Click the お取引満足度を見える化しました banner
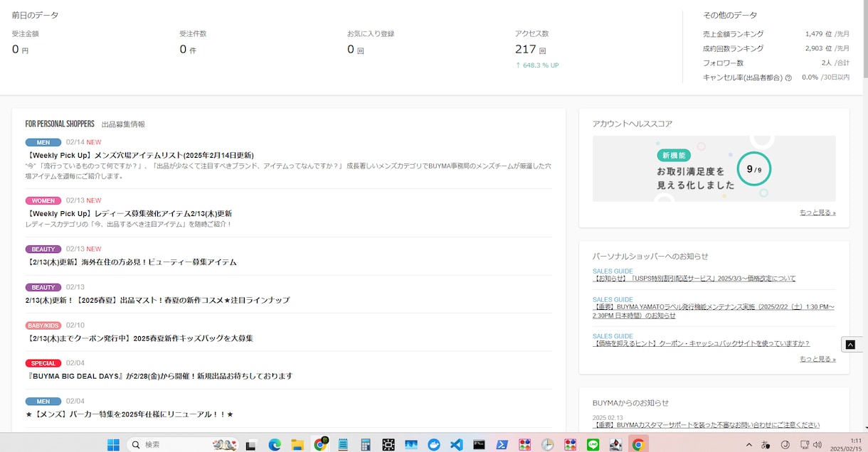This screenshot has width=868, height=452. pos(714,168)
